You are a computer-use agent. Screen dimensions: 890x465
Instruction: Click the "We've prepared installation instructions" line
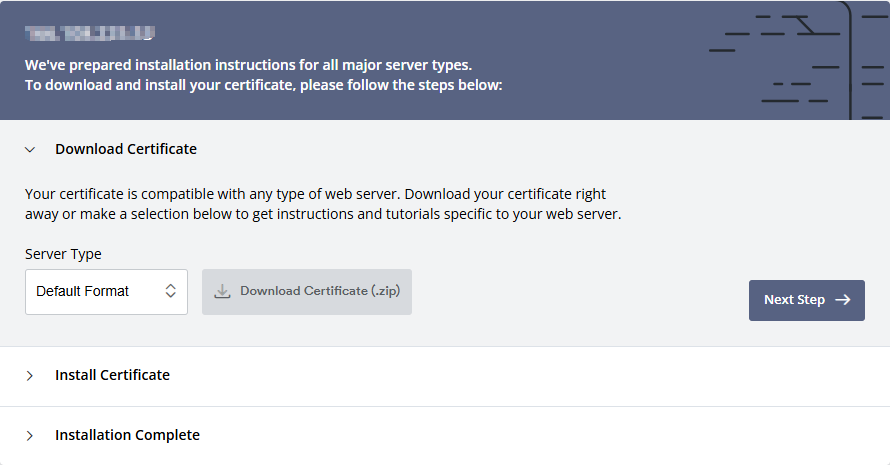pyautogui.click(x=248, y=65)
